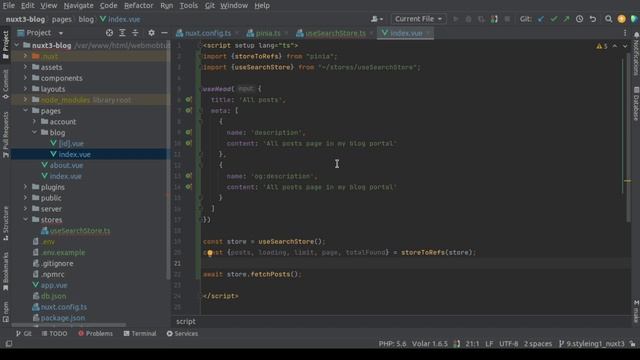Toggle the npm tool window
Viewport: 640px width, 360px height.
pyautogui.click(x=5, y=312)
